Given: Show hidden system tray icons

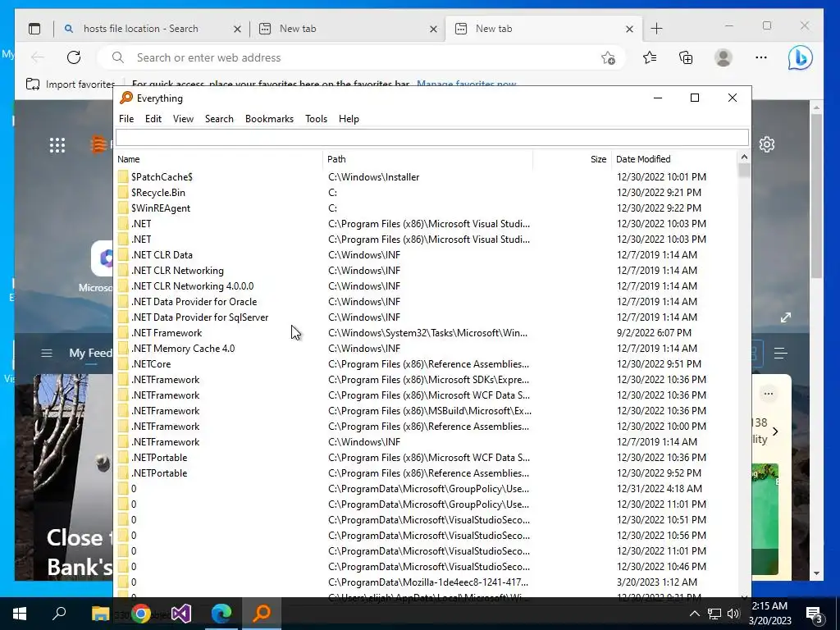Looking at the screenshot, I should 694,614.
